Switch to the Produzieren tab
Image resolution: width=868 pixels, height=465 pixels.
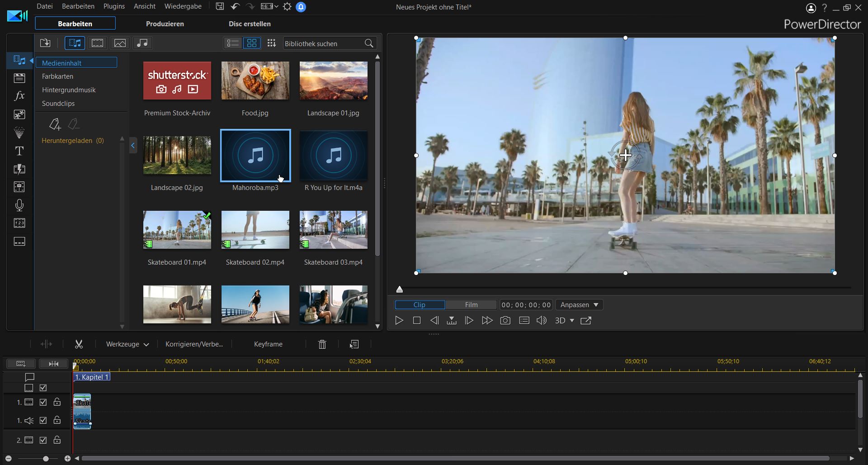(165, 24)
